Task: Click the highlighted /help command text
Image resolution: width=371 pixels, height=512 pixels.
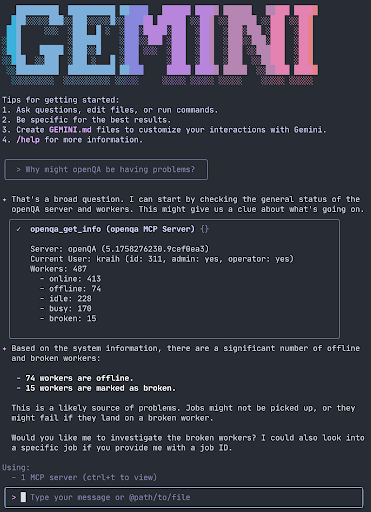Action: [x=28, y=140]
